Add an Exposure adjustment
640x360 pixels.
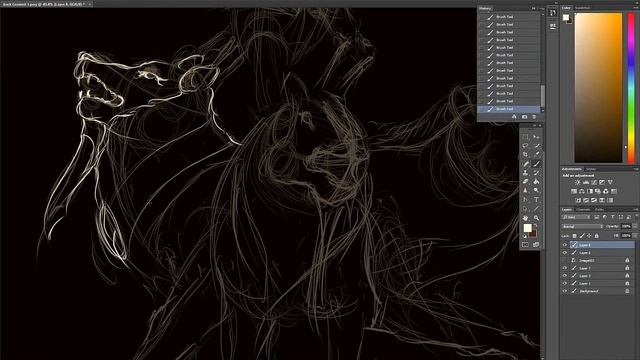pos(602,182)
